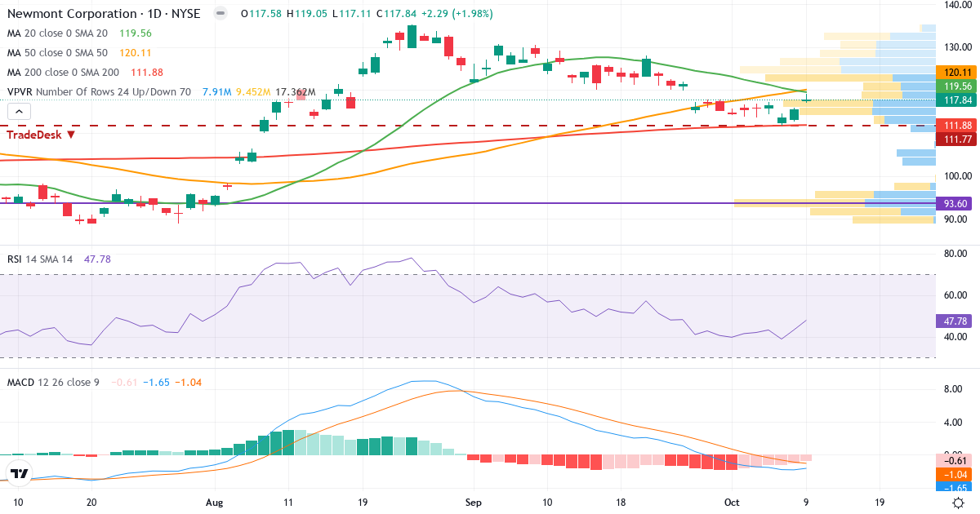Click the teal 117.84 current price label

[956, 100]
